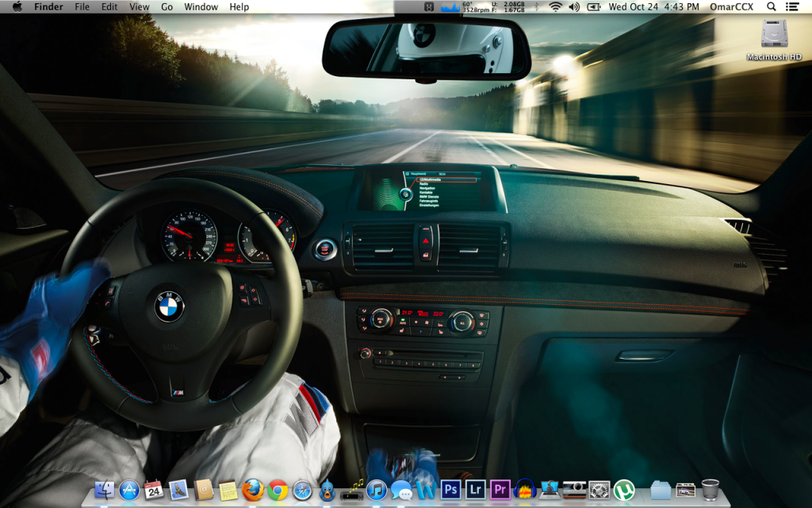Launch Adobe Photoshop from the Dock
The width and height of the screenshot is (812, 508).
[x=450, y=490]
